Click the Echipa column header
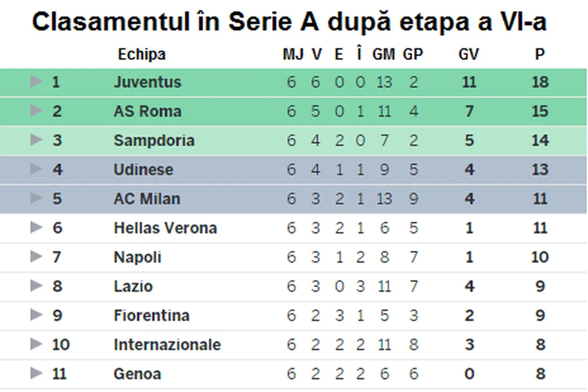Image resolution: width=588 pixels, height=392 pixels. (142, 54)
